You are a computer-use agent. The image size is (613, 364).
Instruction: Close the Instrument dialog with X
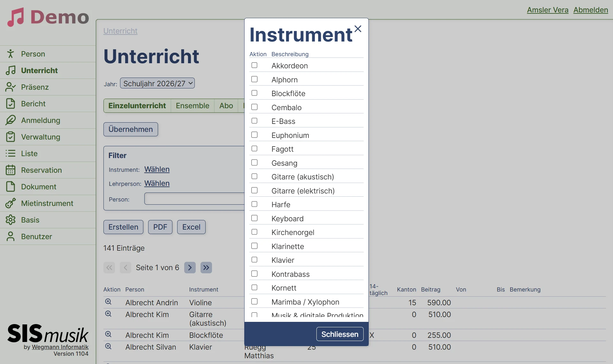pos(358,29)
